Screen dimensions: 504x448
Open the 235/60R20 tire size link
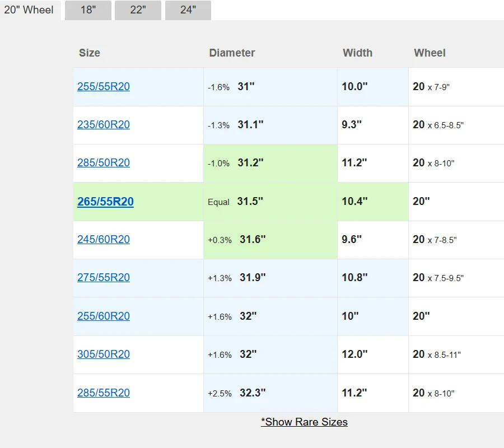tap(104, 125)
